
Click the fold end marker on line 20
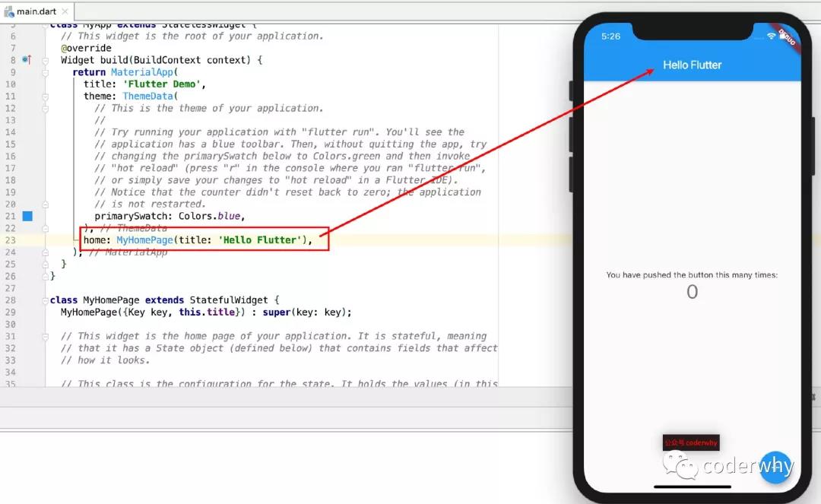click(46, 204)
